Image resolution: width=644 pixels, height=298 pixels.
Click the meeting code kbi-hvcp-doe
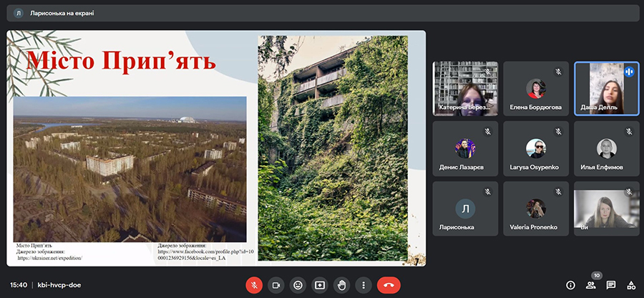click(59, 285)
